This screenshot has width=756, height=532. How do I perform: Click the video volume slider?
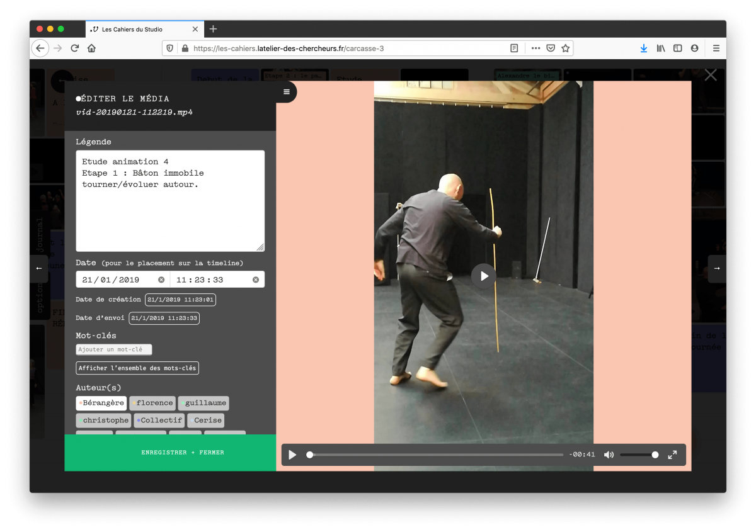[639, 455]
